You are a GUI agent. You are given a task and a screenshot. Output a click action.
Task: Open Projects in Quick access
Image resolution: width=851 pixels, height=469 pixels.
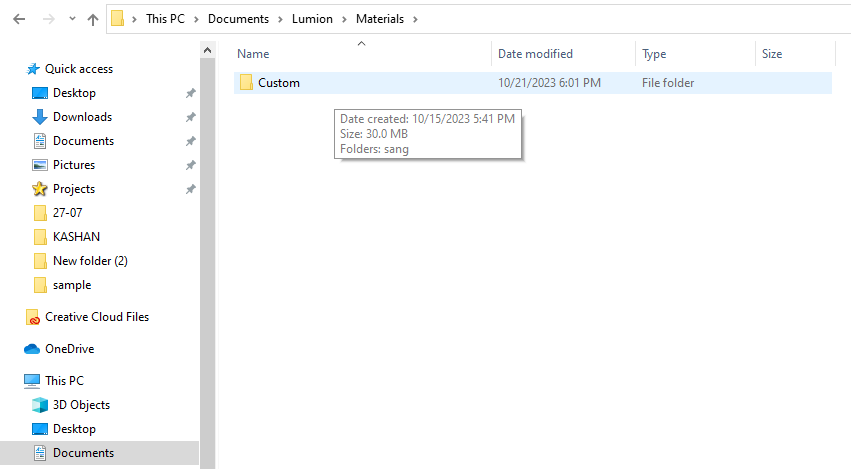point(74,189)
